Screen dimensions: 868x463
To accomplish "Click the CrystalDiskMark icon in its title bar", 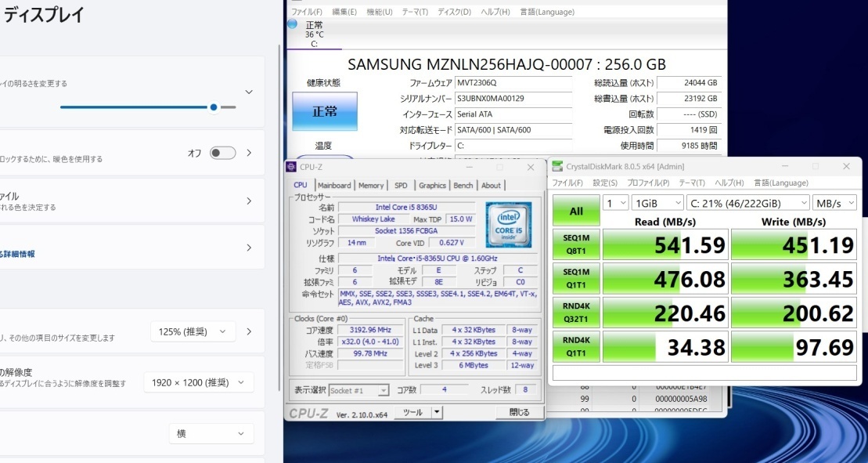I will 557,166.
